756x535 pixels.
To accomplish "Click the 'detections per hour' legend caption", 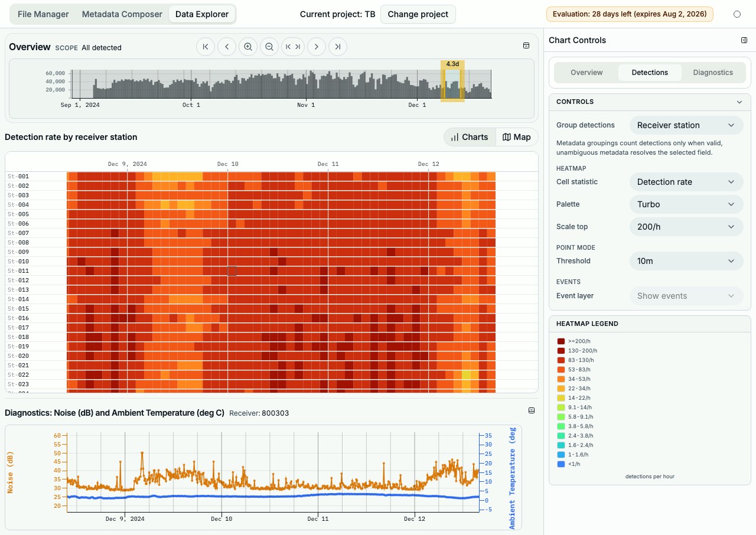I will (x=650, y=476).
